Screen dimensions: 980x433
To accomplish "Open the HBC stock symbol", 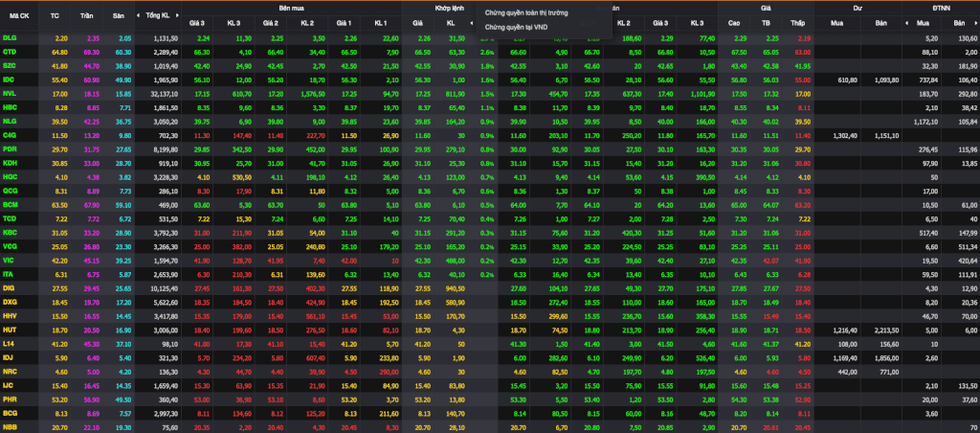I will [x=10, y=107].
